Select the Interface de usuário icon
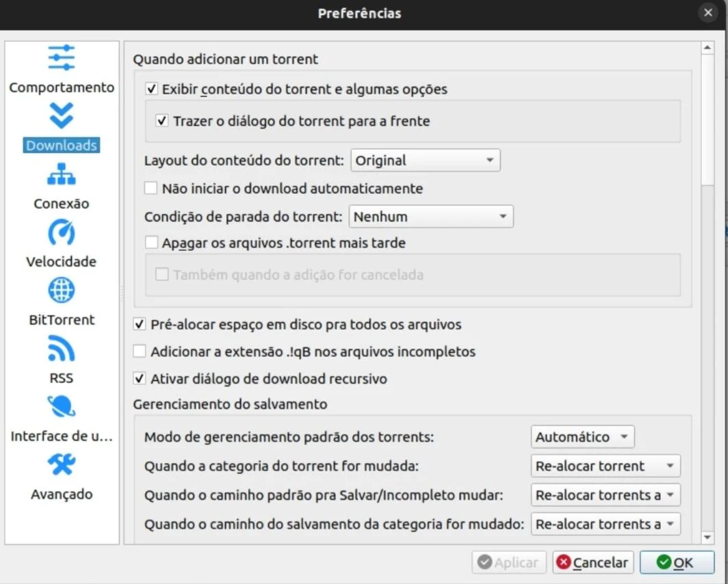 (x=61, y=406)
